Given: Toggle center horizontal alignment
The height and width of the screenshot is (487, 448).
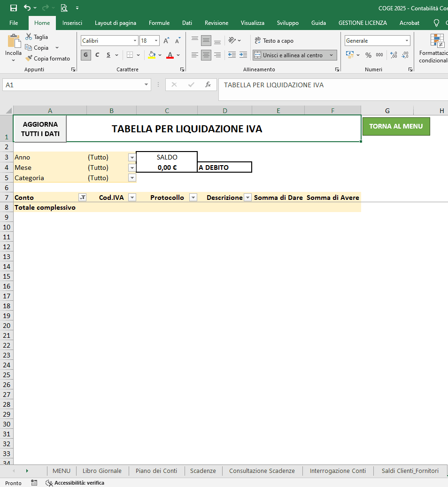Looking at the screenshot, I should (206, 55).
